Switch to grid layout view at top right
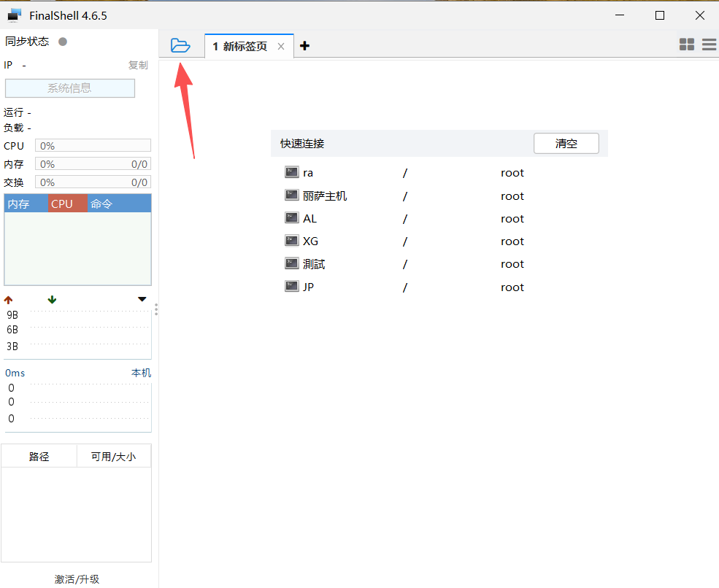The image size is (719, 588). tap(687, 45)
